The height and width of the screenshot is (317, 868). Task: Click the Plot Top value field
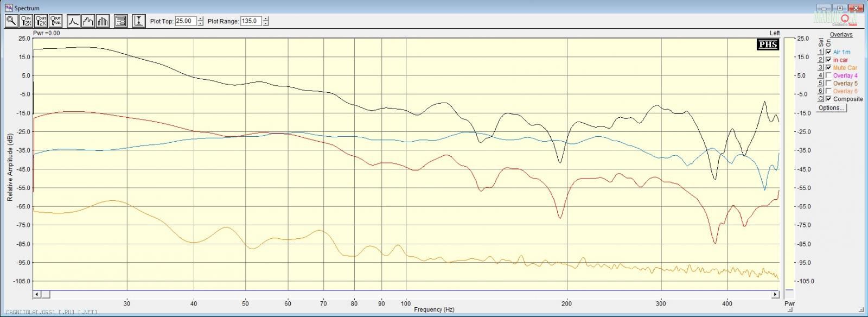pos(186,21)
